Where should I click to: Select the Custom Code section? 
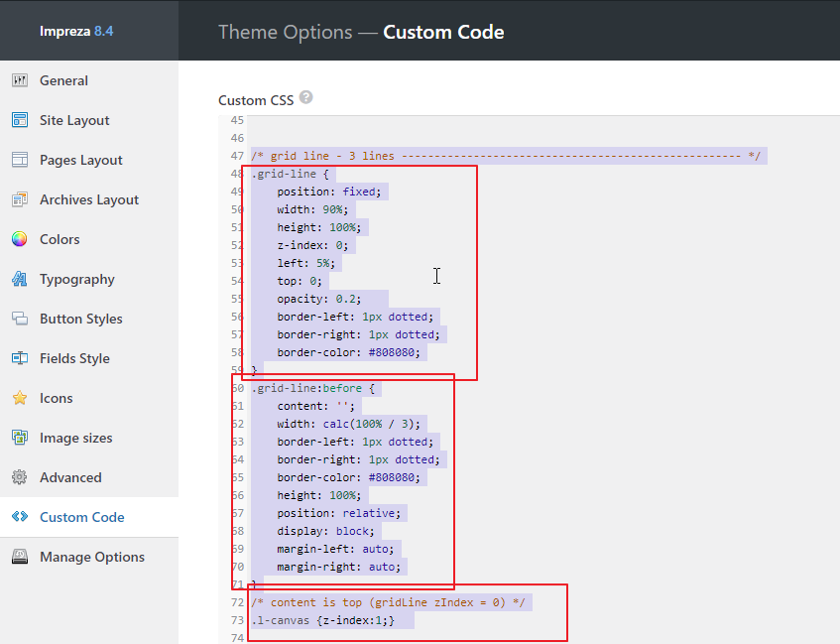[89, 517]
